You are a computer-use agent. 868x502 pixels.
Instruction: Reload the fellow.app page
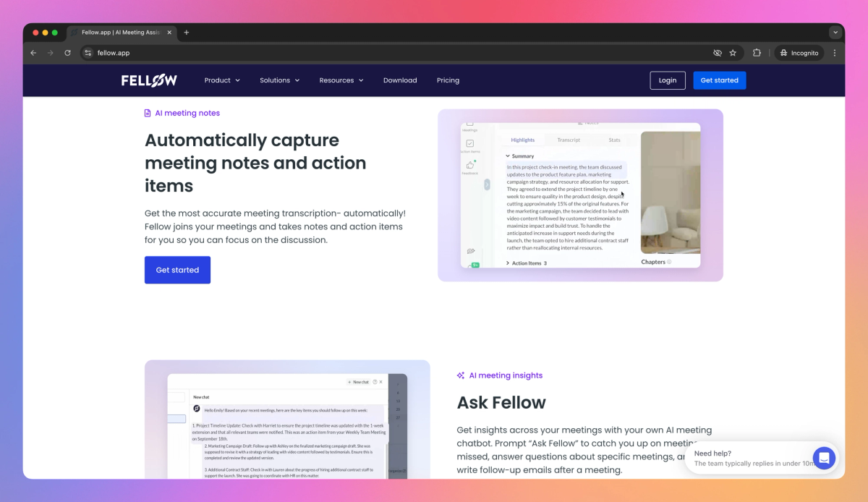[x=67, y=53]
